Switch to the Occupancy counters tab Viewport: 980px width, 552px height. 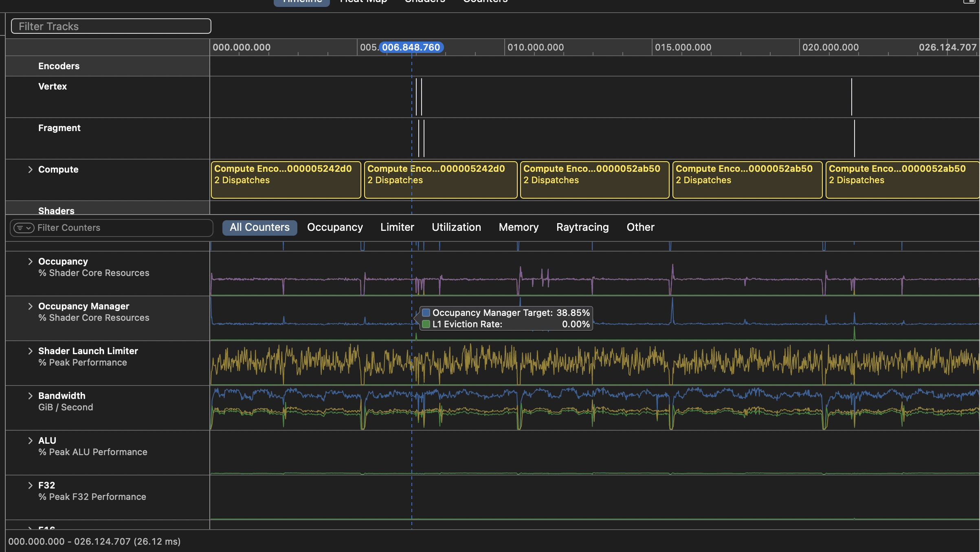(x=335, y=228)
